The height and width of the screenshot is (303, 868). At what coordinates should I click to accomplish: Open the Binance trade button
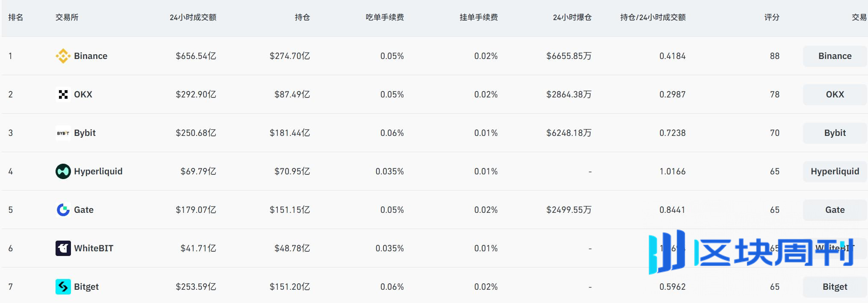click(x=835, y=56)
